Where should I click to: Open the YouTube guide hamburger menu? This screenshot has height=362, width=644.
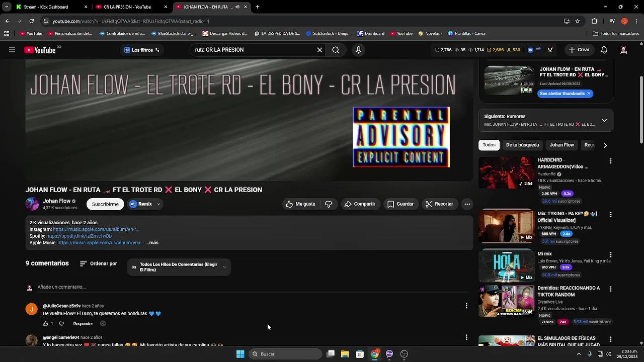coord(12,50)
